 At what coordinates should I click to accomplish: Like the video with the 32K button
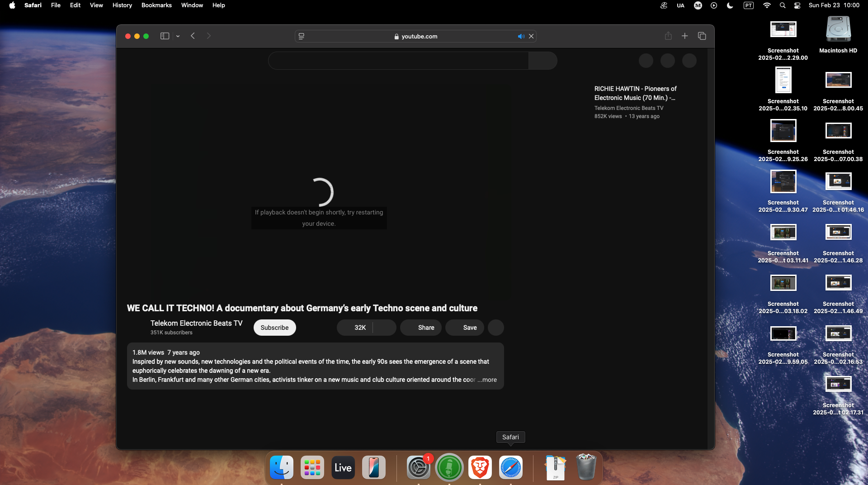coord(355,328)
